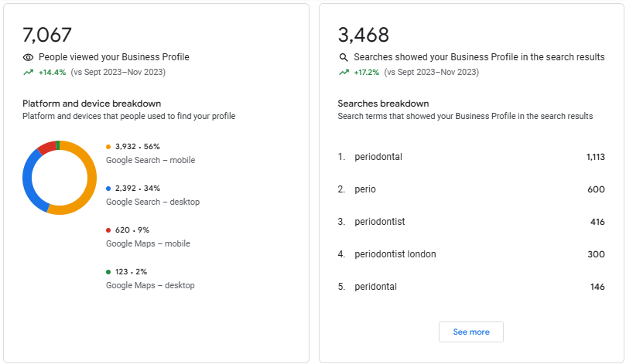The width and height of the screenshot is (626, 364).
Task: Select the 'periodontal' search term row
Action: coord(471,157)
